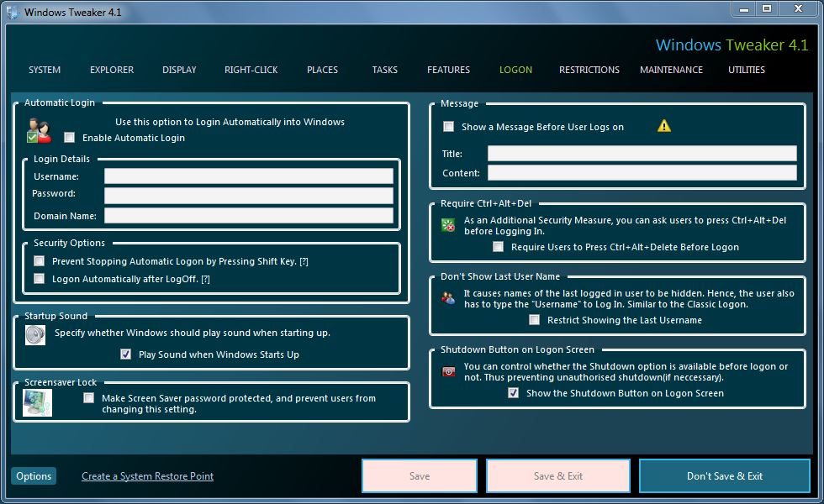Click the Automatic Login users icon

coord(40,131)
